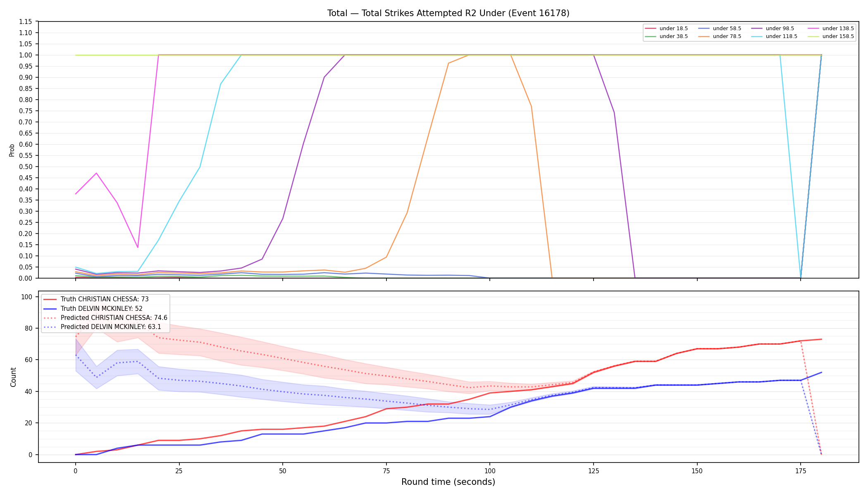This screenshot has width=868, height=496.
Task: Choose the "under 98.5" legend label
Action: pyautogui.click(x=780, y=29)
